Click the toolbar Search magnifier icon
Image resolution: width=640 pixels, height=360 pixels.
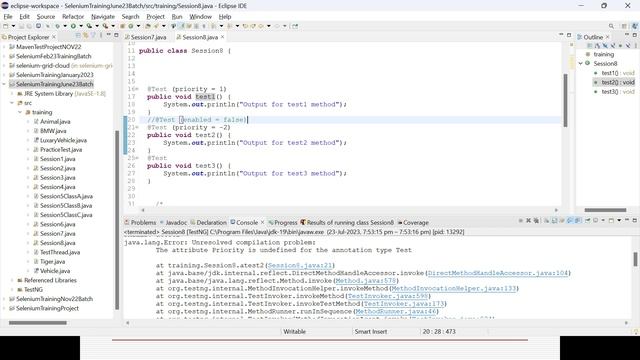click(611, 26)
